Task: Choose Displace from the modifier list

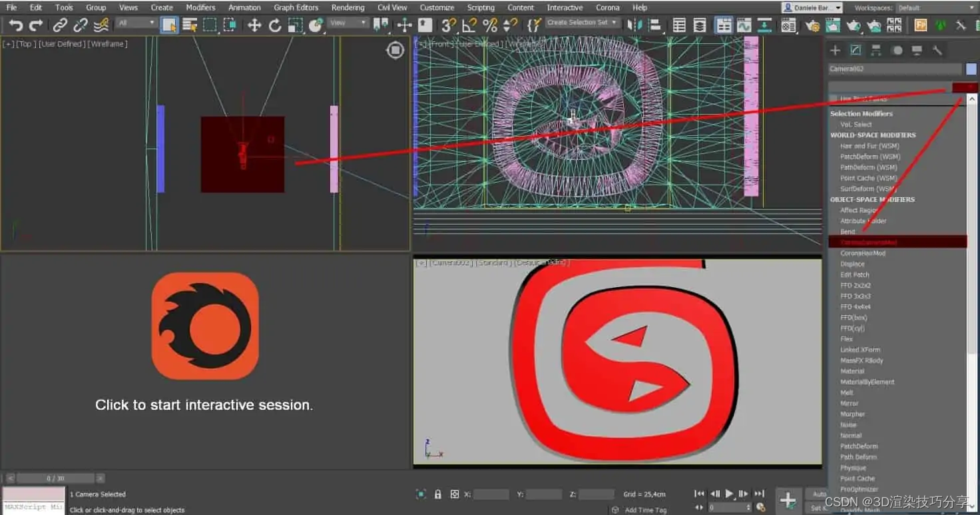Action: (x=852, y=264)
